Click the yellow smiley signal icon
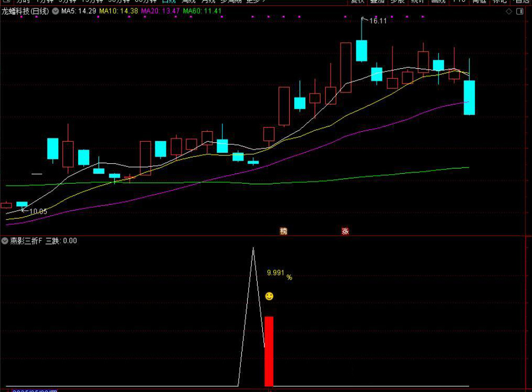Viewport: 532px width, 392px height. [269, 296]
